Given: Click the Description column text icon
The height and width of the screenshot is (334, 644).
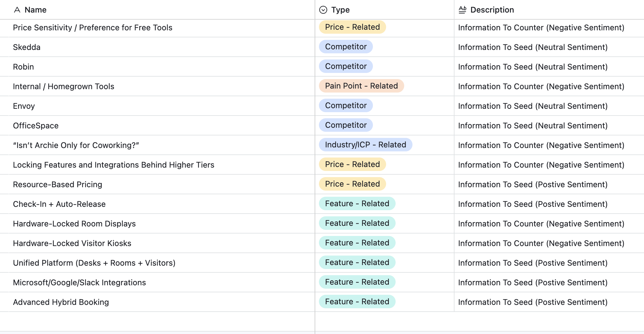Looking at the screenshot, I should click(462, 10).
